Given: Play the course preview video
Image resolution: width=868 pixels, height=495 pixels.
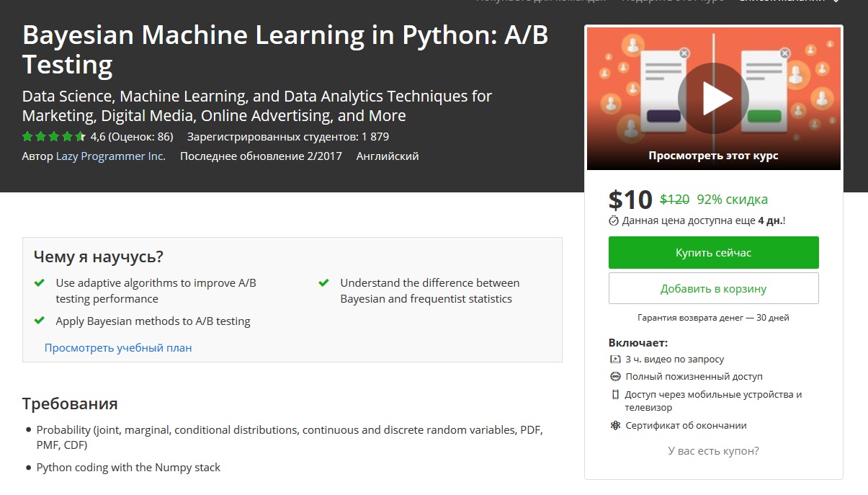Looking at the screenshot, I should pos(713,98).
